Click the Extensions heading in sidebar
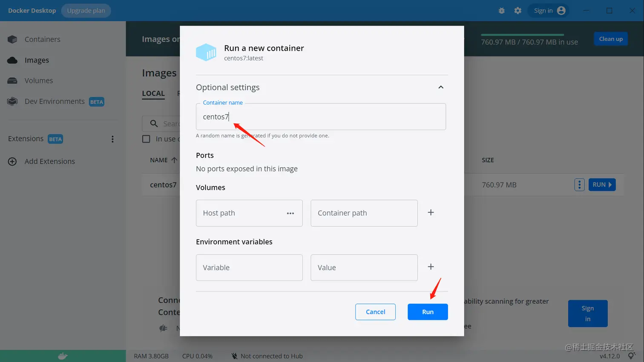The width and height of the screenshot is (644, 362). click(x=26, y=139)
